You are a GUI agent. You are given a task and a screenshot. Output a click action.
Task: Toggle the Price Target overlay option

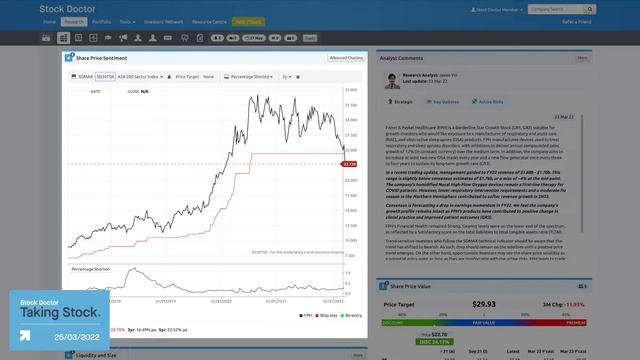[187, 77]
